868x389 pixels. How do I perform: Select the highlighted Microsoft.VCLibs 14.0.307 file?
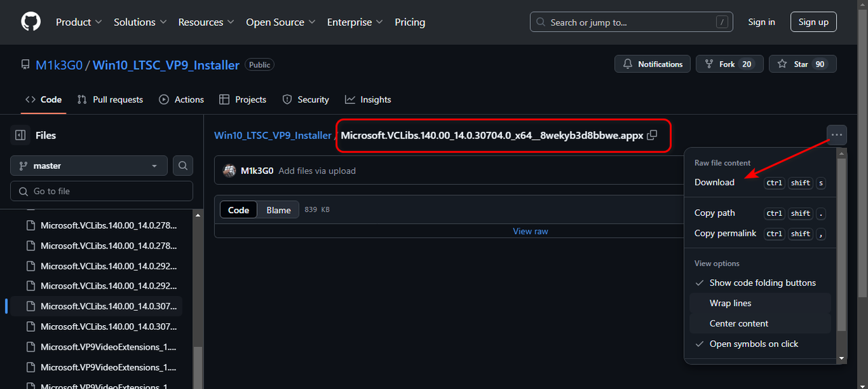point(96,306)
